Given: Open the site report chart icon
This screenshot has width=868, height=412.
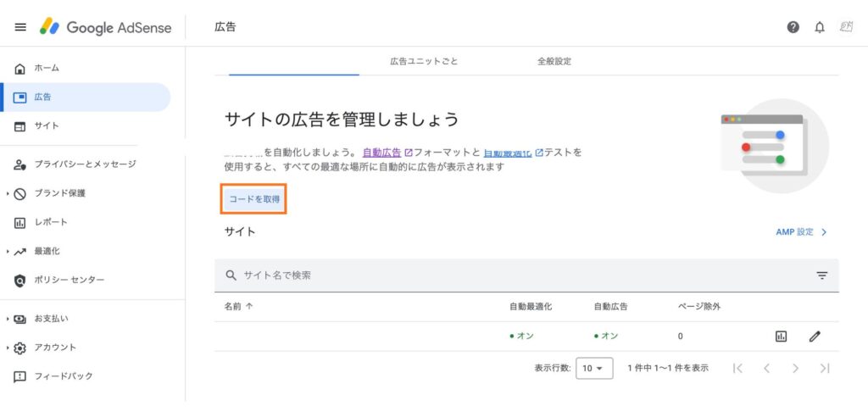Looking at the screenshot, I should tap(781, 337).
